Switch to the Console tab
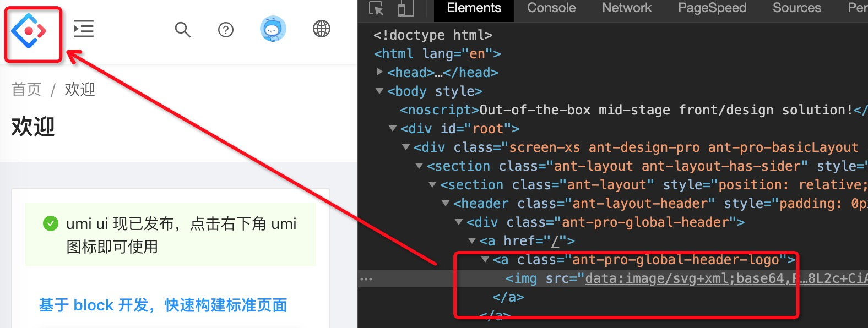868x328 pixels. (x=551, y=8)
